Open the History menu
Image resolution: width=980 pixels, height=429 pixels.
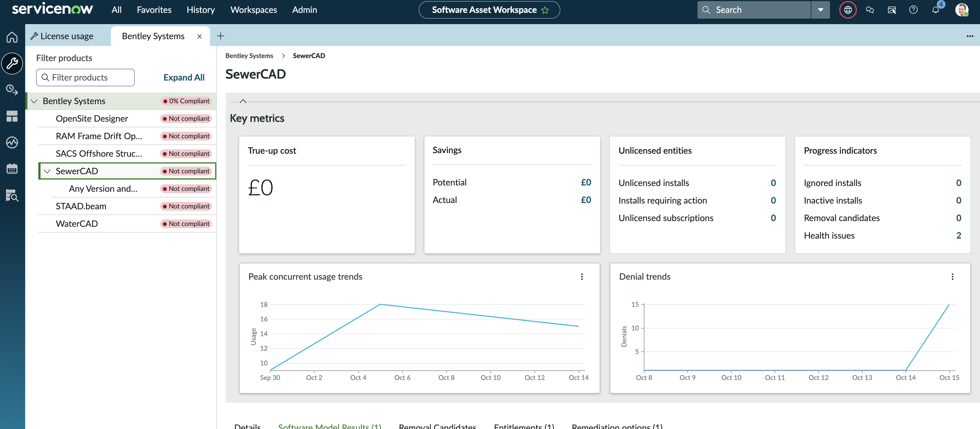click(201, 10)
